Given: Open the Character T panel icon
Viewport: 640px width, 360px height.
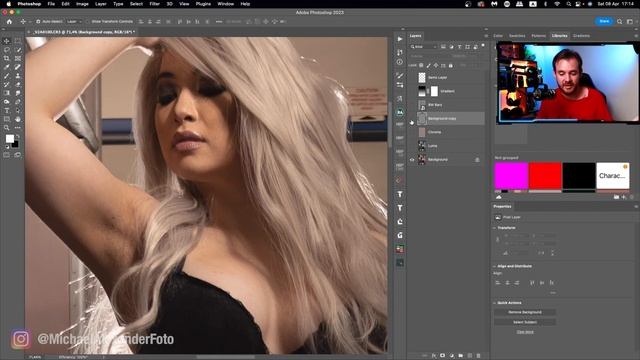Looking at the screenshot, I should (x=400, y=194).
